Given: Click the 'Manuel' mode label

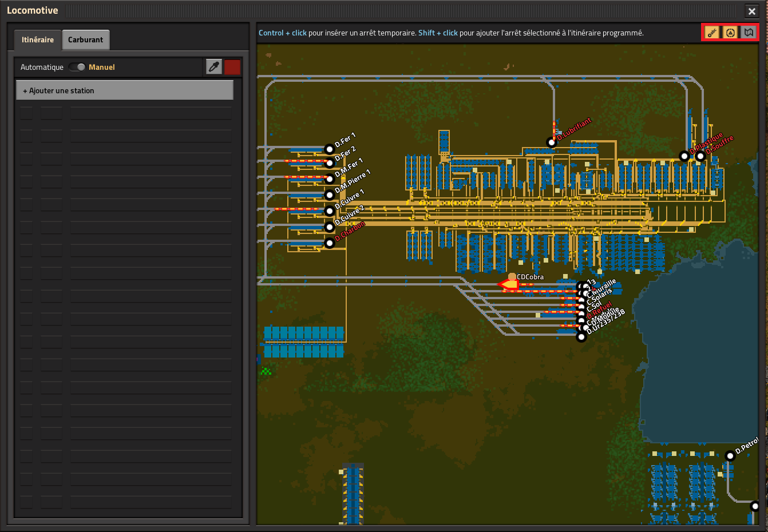Looking at the screenshot, I should coord(102,67).
